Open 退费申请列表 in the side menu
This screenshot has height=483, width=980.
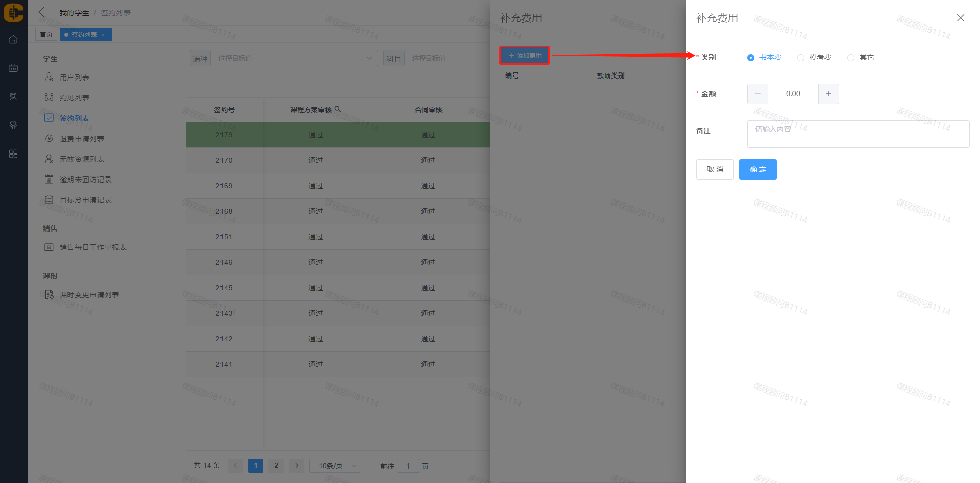click(x=82, y=139)
